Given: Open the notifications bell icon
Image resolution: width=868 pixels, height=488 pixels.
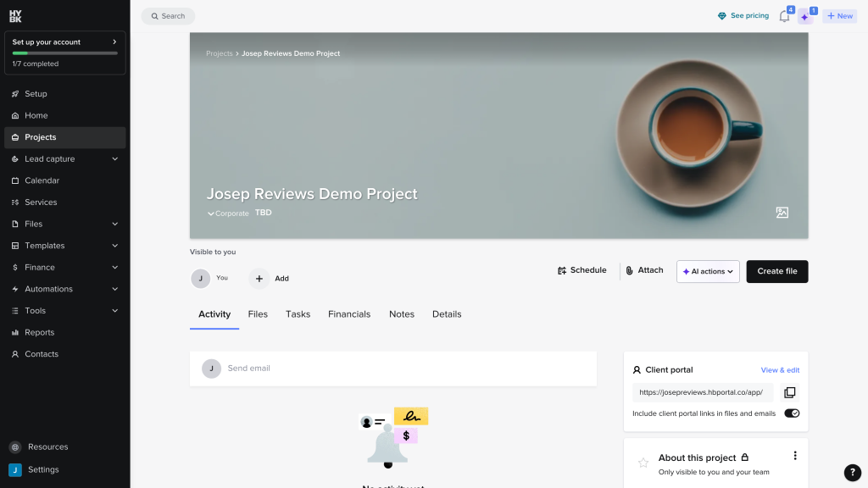Looking at the screenshot, I should pos(784,17).
